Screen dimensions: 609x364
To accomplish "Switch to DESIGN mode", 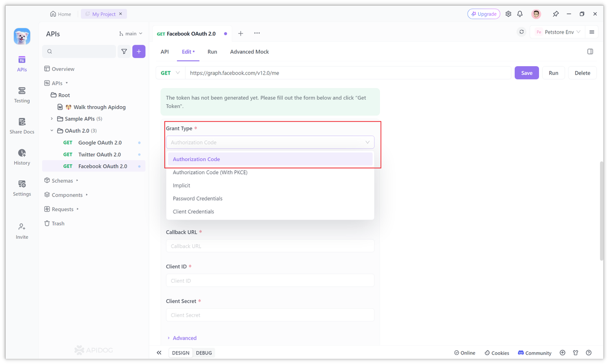I will pos(181,353).
